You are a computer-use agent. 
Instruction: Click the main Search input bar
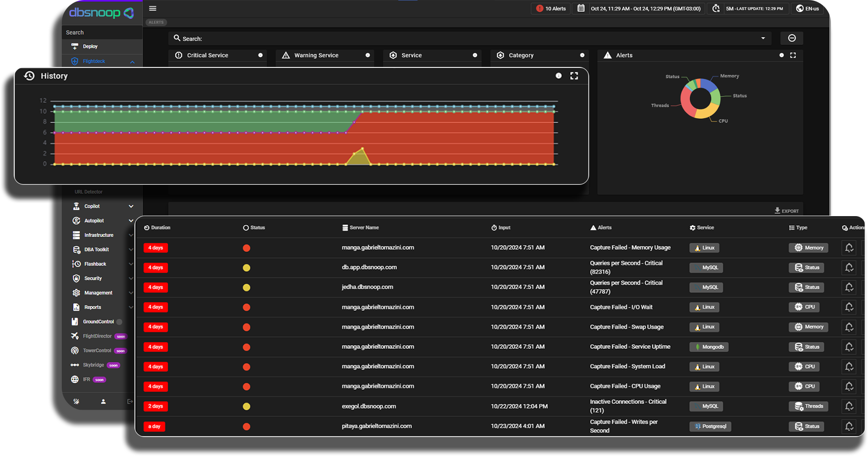click(x=470, y=38)
